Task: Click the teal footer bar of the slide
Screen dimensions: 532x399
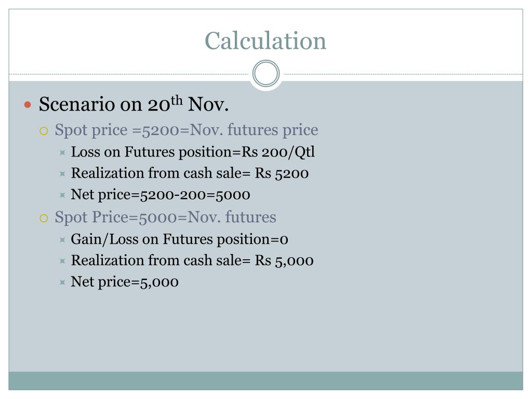Action: point(265,381)
